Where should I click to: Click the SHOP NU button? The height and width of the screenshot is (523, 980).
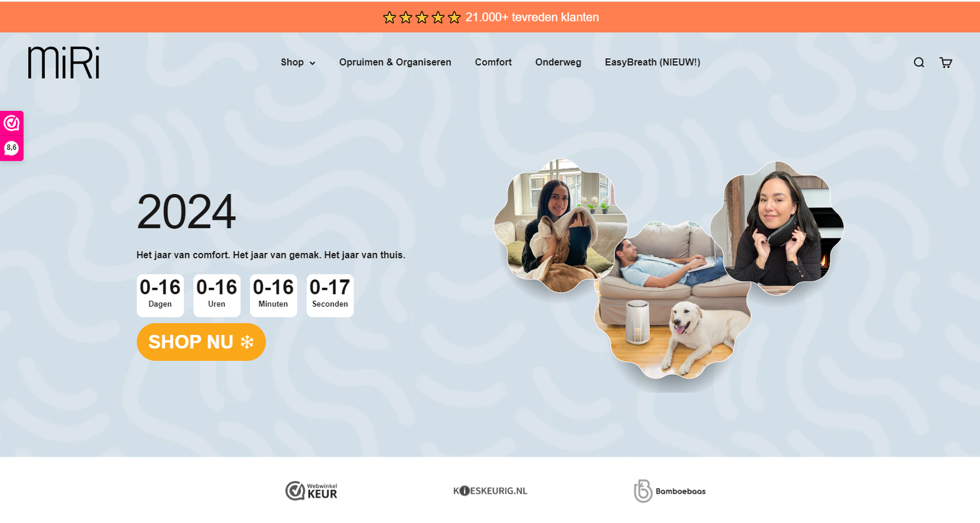pos(201,342)
